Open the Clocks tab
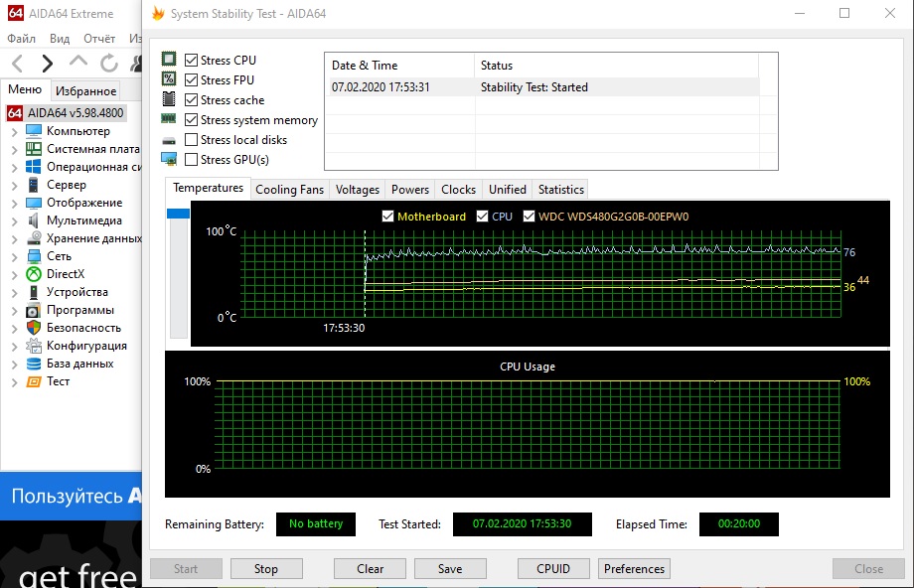Screen dimensions: 914x588 [458, 190]
